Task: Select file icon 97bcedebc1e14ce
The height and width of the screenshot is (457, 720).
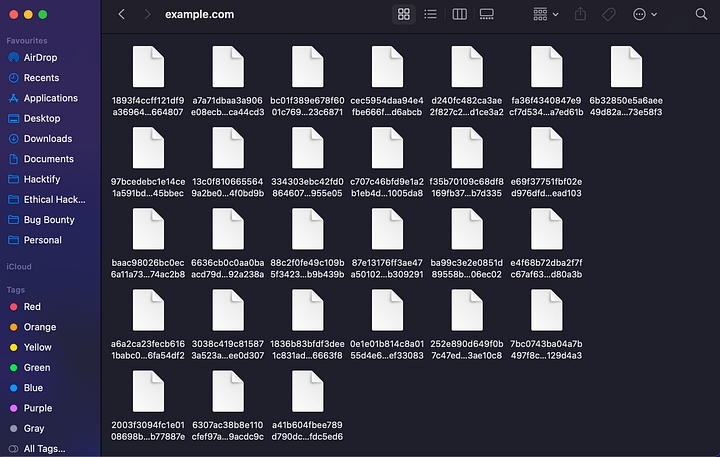Action: click(x=148, y=148)
